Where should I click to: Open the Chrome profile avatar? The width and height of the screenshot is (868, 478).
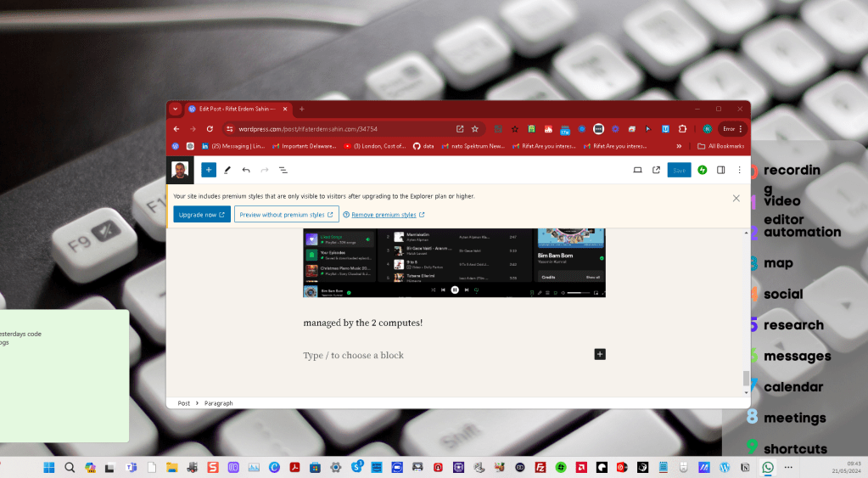[x=707, y=129]
